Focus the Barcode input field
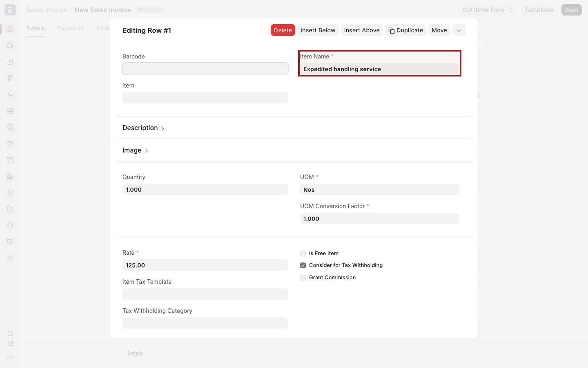The image size is (588, 368). click(x=205, y=69)
